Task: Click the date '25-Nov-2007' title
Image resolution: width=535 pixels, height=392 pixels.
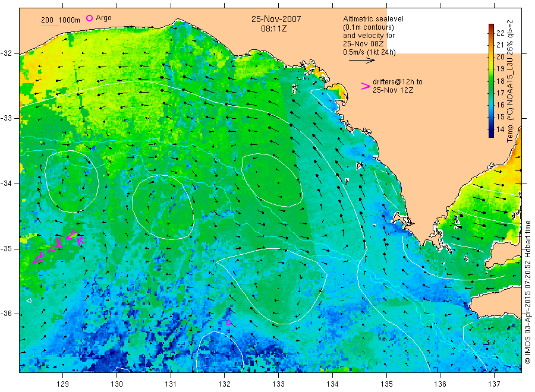Action: pyautogui.click(x=276, y=19)
